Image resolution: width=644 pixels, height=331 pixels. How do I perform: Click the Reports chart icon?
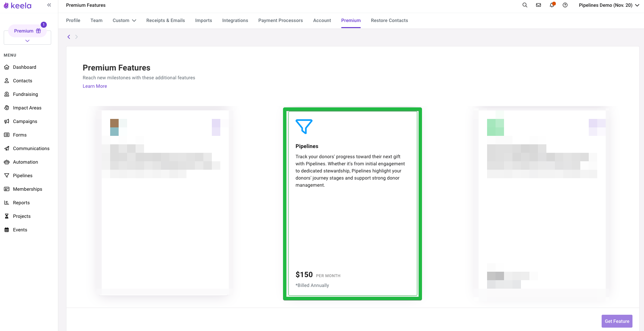click(x=6, y=203)
